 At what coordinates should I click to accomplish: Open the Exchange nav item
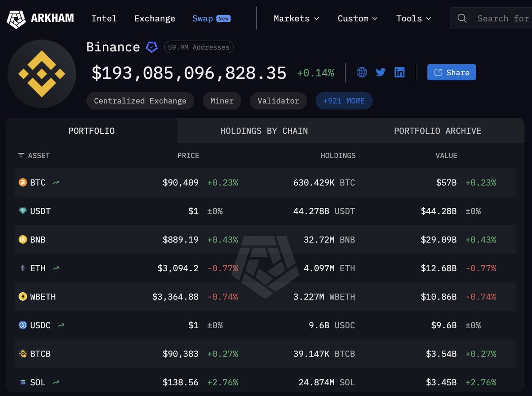pyautogui.click(x=155, y=18)
